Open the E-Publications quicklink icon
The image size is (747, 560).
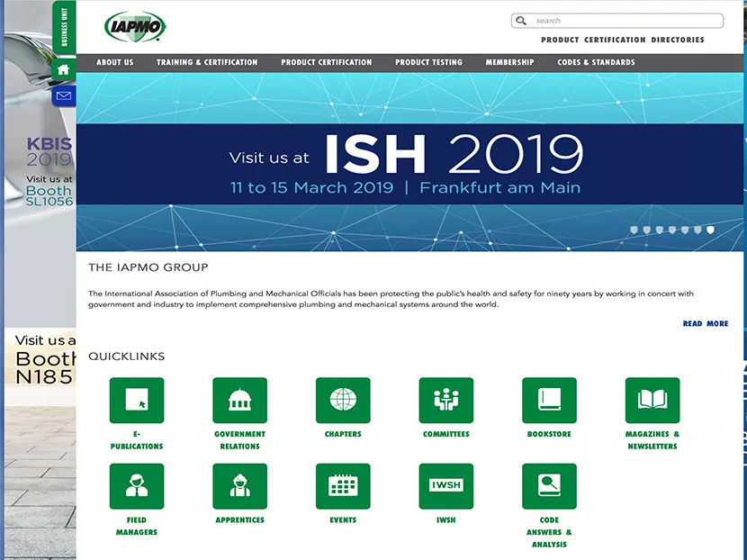pyautogui.click(x=135, y=399)
